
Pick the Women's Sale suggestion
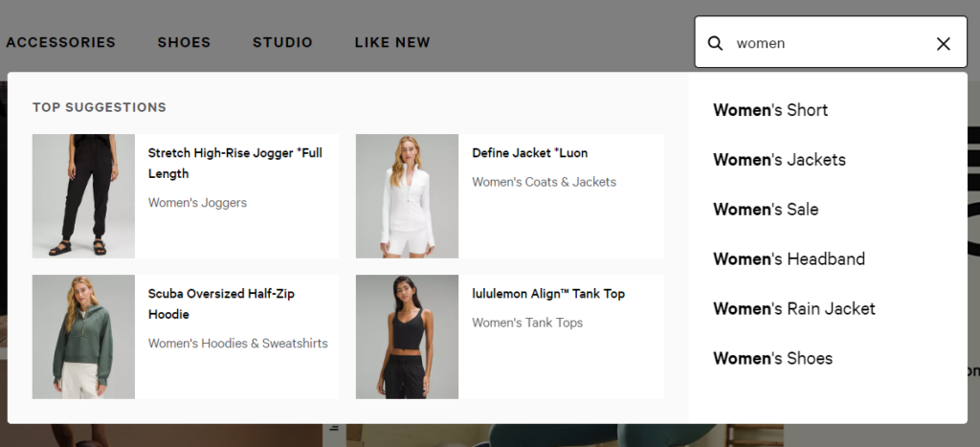tap(766, 210)
